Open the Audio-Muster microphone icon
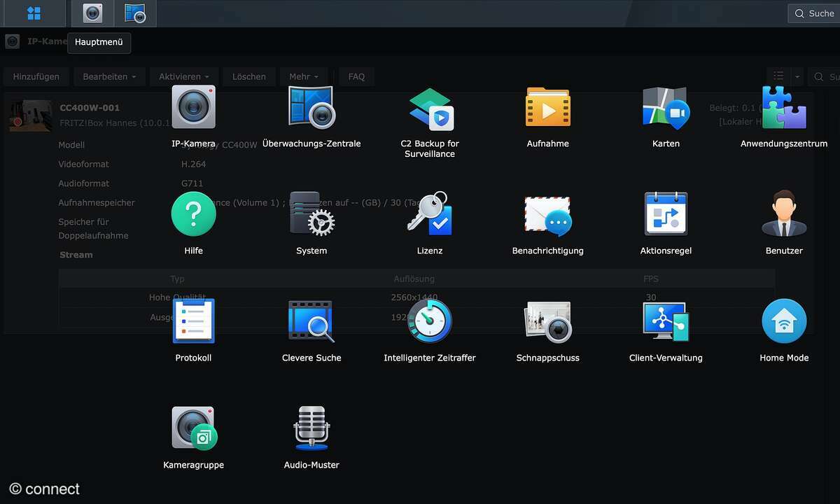The height and width of the screenshot is (504, 840). pyautogui.click(x=311, y=428)
